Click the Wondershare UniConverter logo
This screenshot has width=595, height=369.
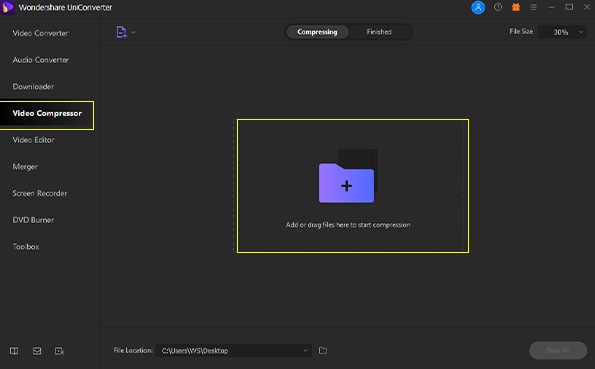click(x=8, y=7)
